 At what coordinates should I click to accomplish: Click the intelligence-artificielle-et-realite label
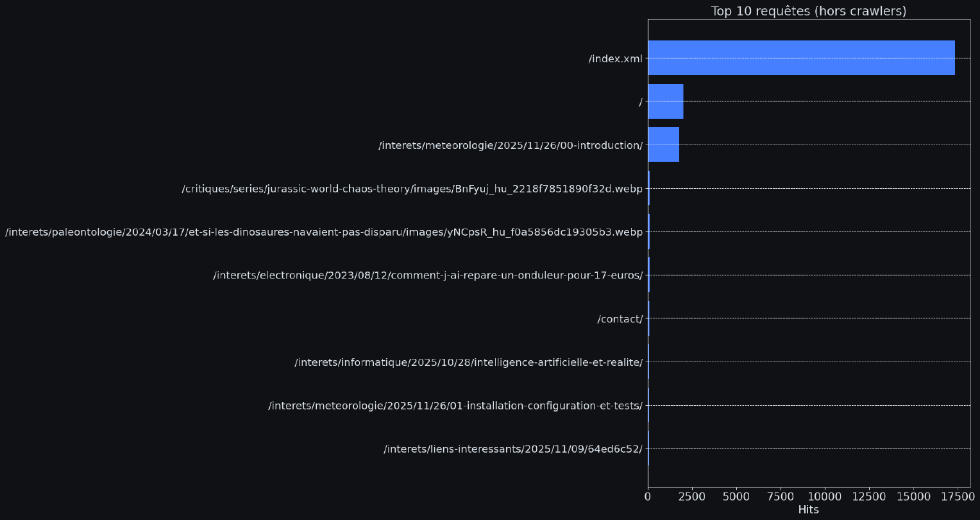click(468, 362)
